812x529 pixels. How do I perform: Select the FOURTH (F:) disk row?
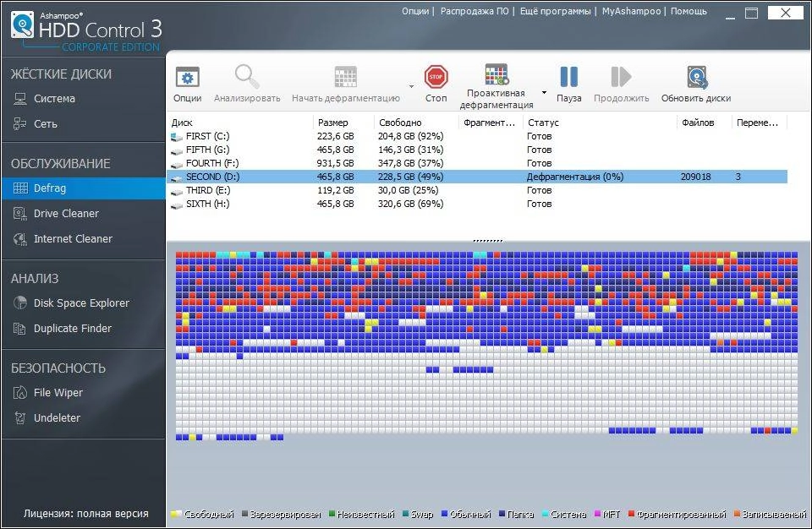[x=479, y=163]
